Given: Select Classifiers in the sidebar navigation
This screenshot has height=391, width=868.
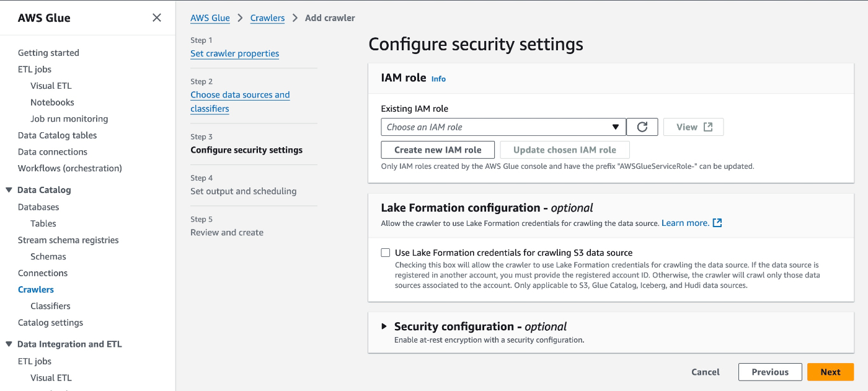Looking at the screenshot, I should pyautogui.click(x=50, y=306).
